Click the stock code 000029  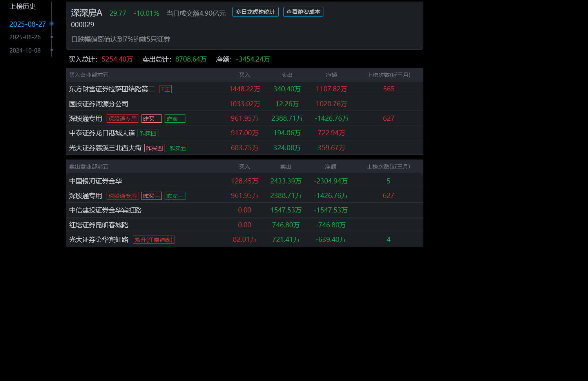pos(82,25)
